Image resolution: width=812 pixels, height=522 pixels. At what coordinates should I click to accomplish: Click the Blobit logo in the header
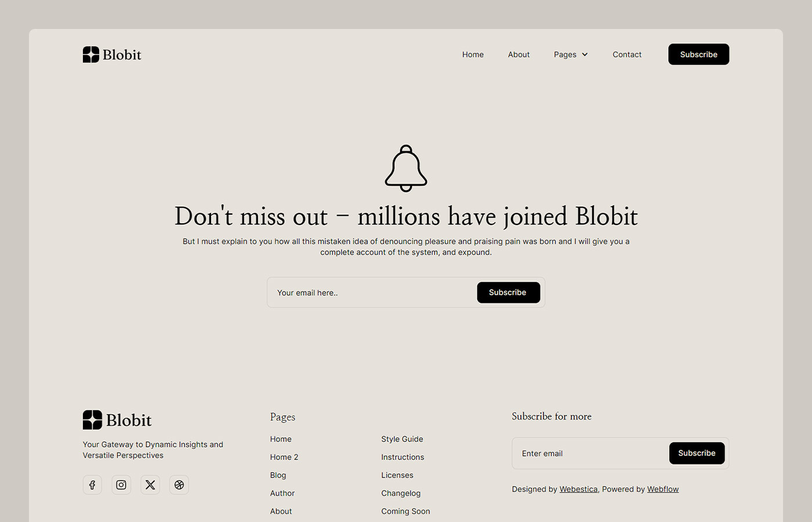(112, 54)
